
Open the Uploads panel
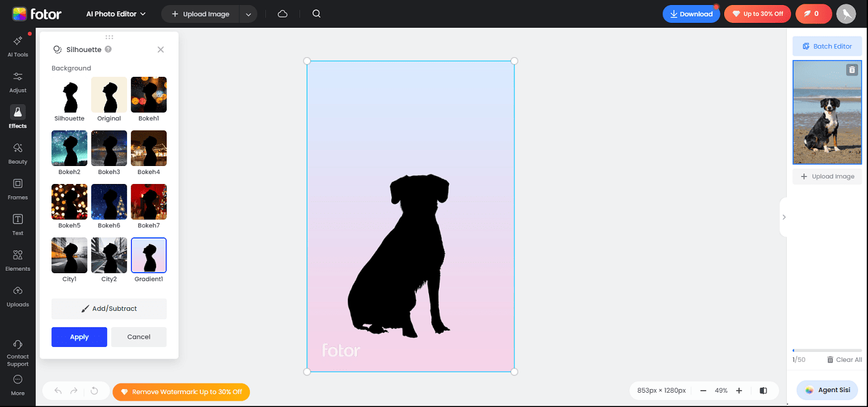[x=18, y=295]
